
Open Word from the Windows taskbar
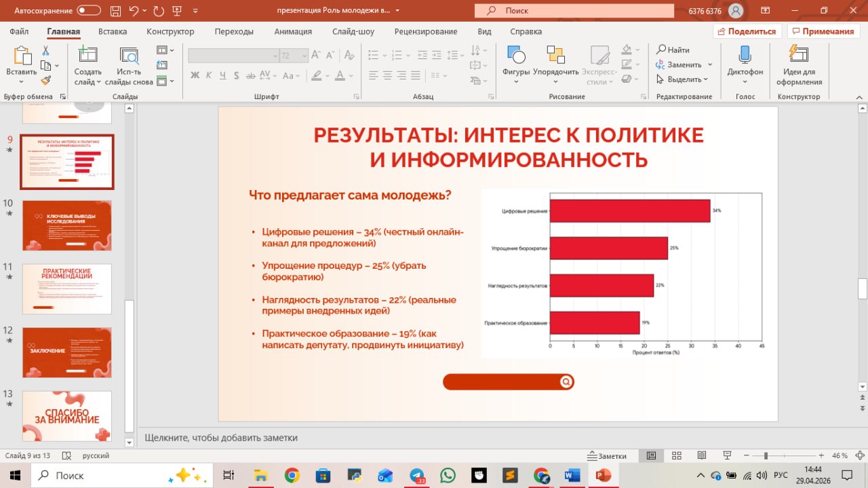click(572, 475)
